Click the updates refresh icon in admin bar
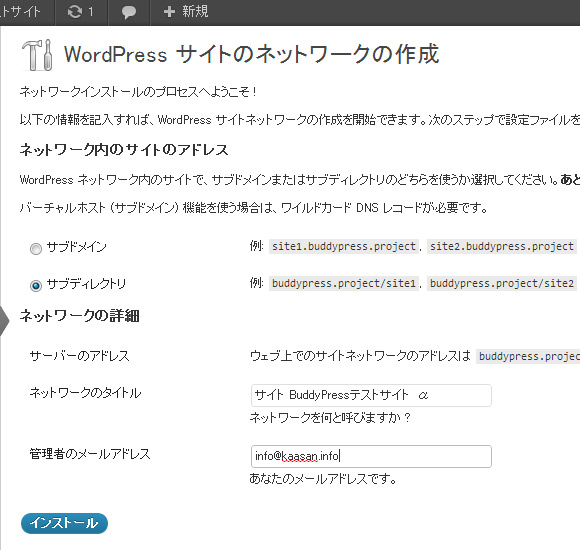Screen dimensions: 580x550 (x=74, y=12)
